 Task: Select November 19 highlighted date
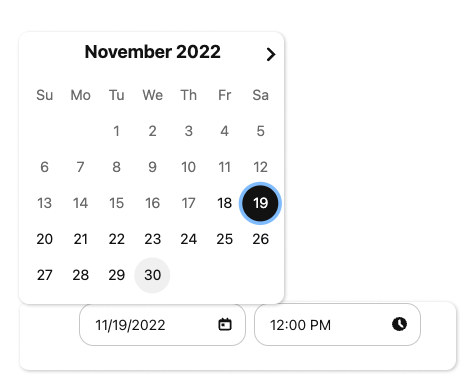coord(260,203)
